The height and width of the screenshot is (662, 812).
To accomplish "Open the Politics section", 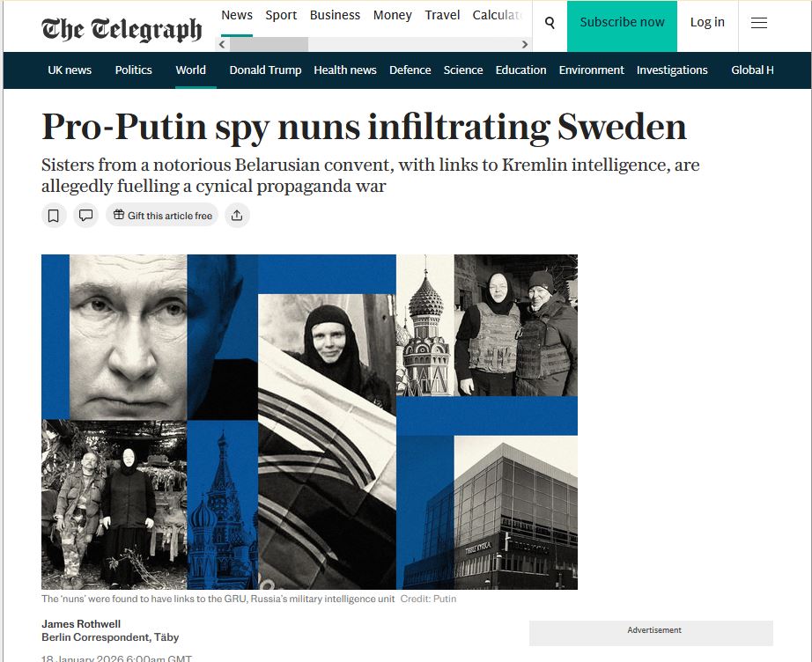I will (x=133, y=70).
